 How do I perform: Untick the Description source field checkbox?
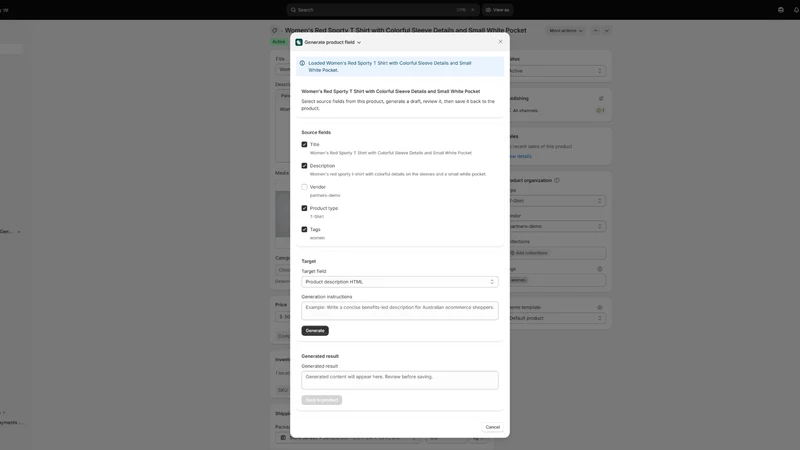tap(304, 166)
